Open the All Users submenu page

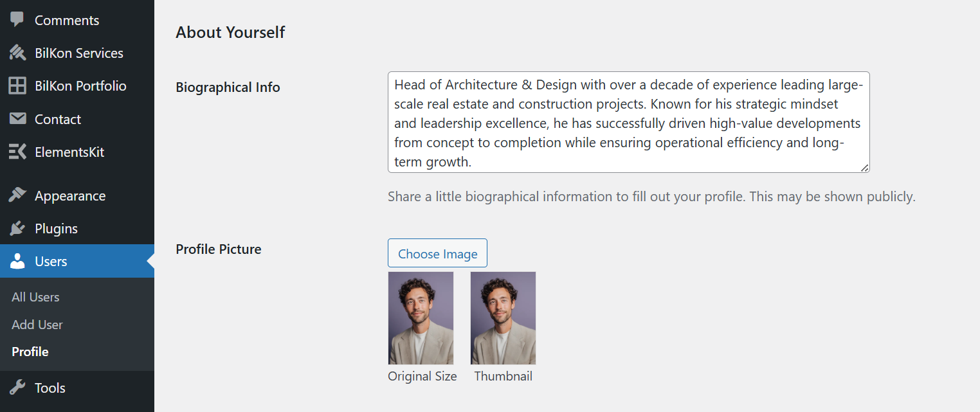click(x=35, y=297)
